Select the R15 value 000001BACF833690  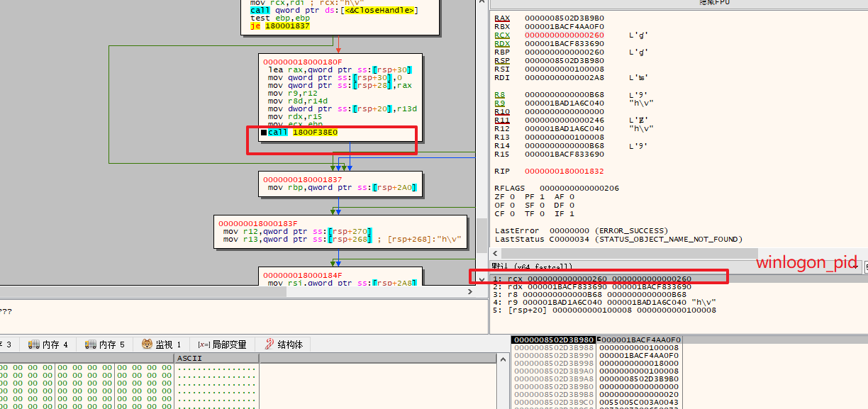pyautogui.click(x=564, y=154)
